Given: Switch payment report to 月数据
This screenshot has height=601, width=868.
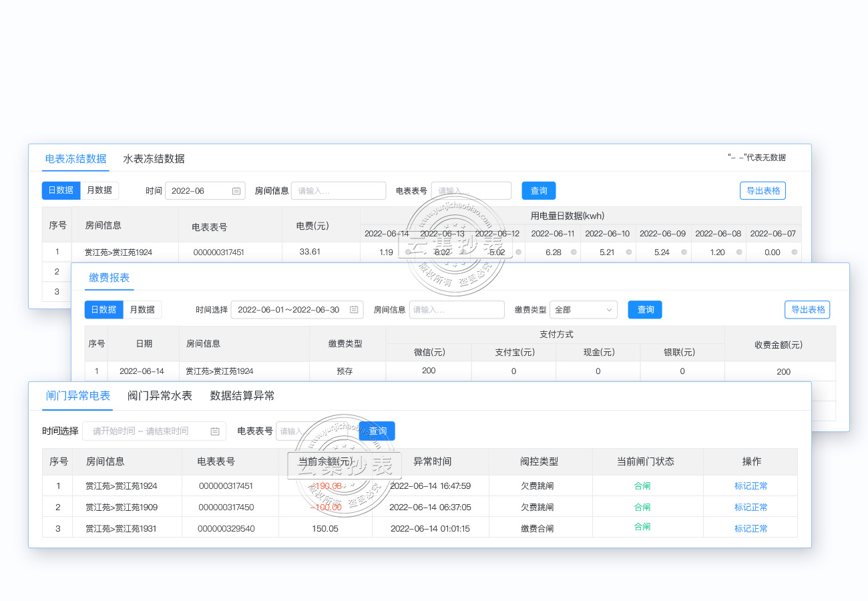Looking at the screenshot, I should tap(142, 310).
